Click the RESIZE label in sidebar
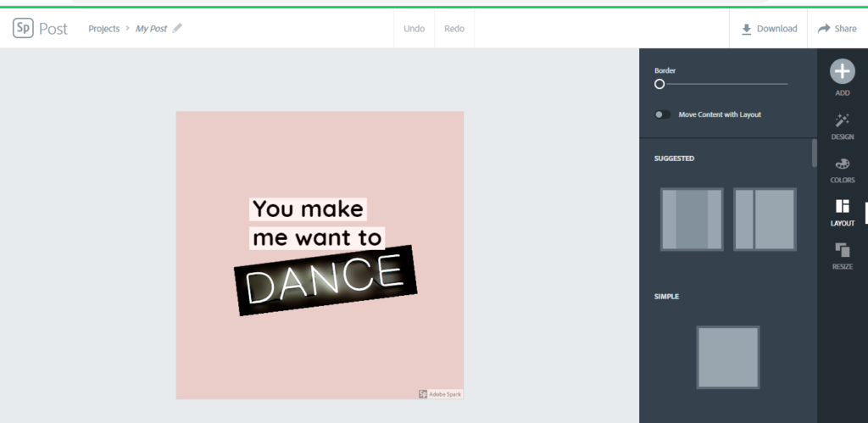868x423 pixels. (842, 267)
